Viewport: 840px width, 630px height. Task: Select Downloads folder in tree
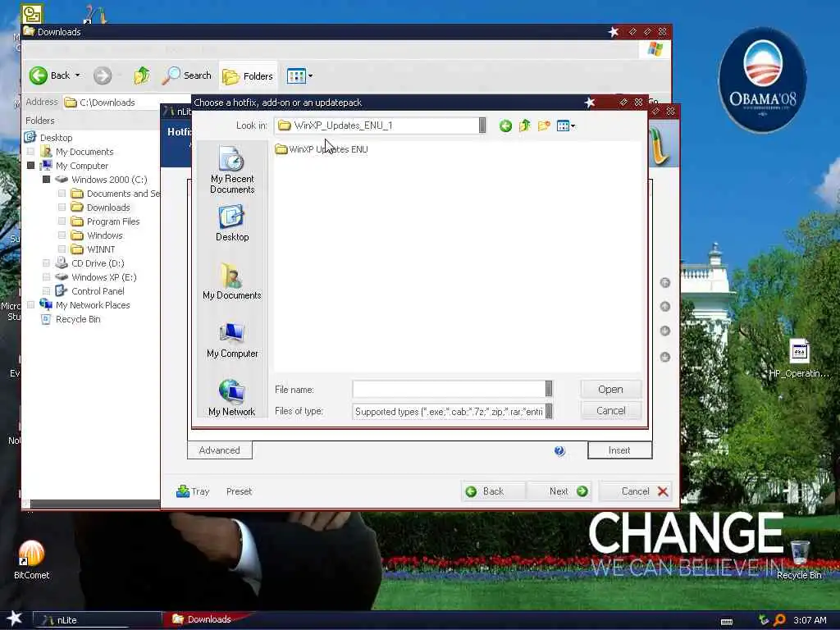107,208
